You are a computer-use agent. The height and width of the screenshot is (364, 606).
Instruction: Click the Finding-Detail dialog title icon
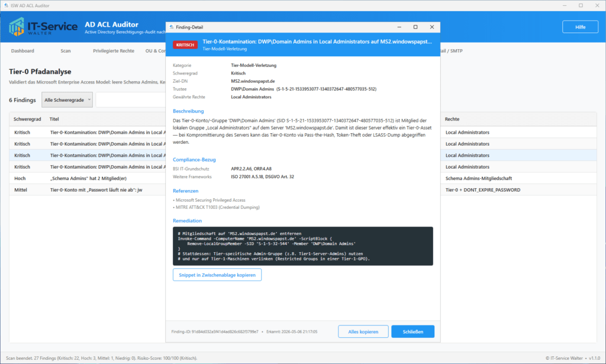pos(171,27)
